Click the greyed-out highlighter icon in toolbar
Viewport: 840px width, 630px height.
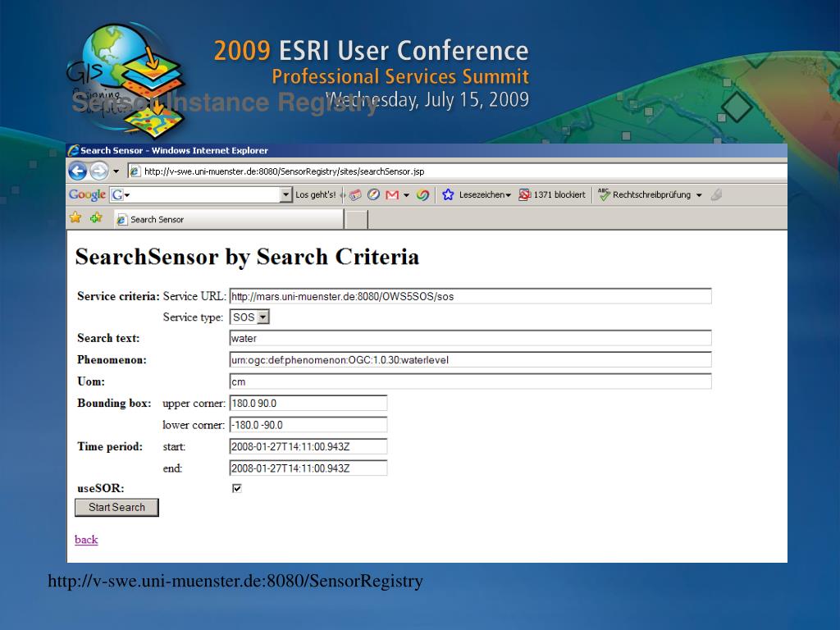coord(717,195)
